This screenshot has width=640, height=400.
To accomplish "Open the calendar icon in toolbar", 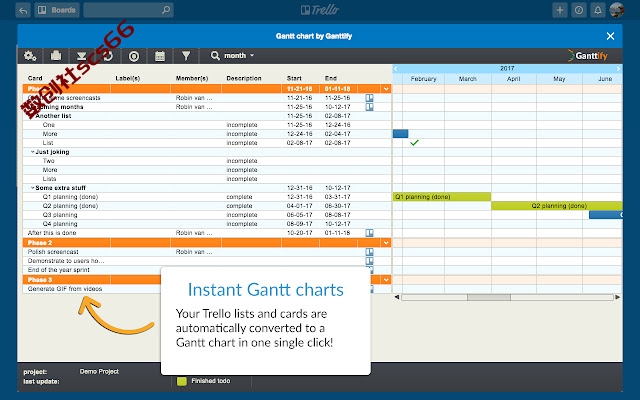I will [160, 56].
